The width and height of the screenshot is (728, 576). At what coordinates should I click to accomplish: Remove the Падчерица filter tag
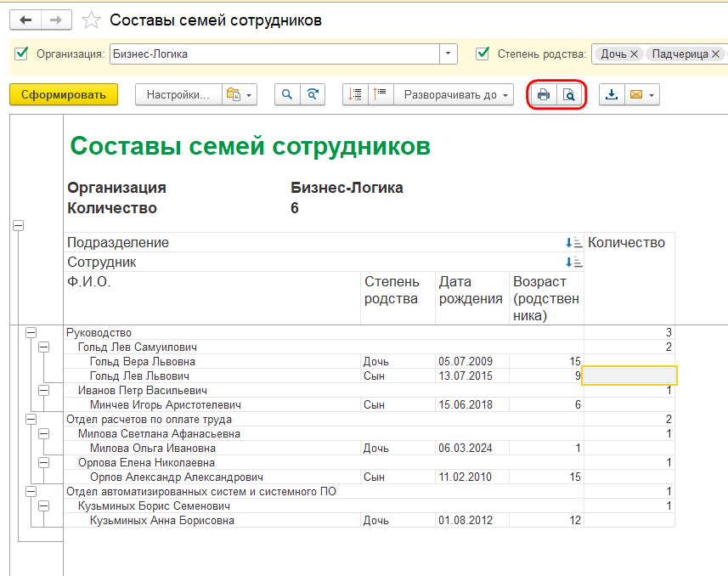tap(715, 54)
